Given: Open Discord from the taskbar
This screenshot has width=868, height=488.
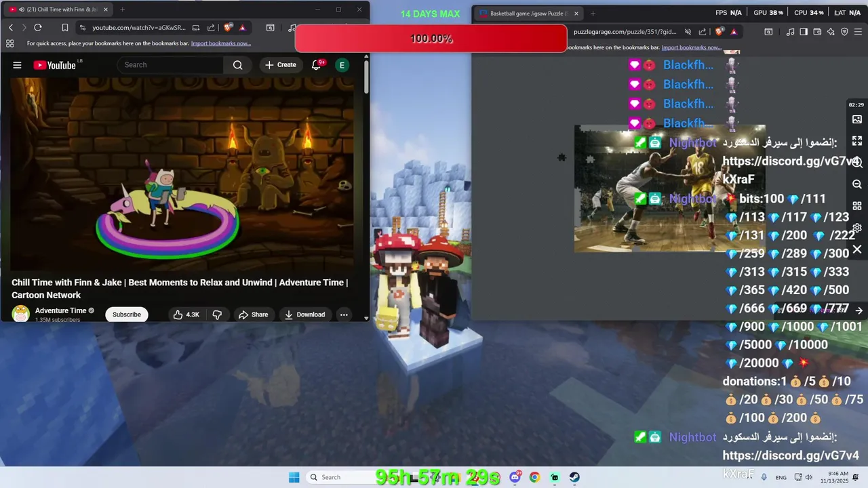Looking at the screenshot, I should pyautogui.click(x=515, y=477).
